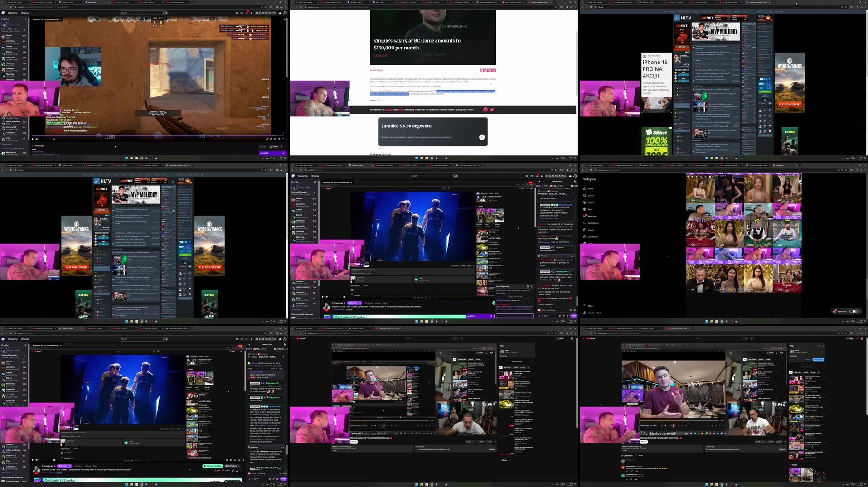Collapse the For You sidebar in the CS gameplay frame

coord(25,19)
